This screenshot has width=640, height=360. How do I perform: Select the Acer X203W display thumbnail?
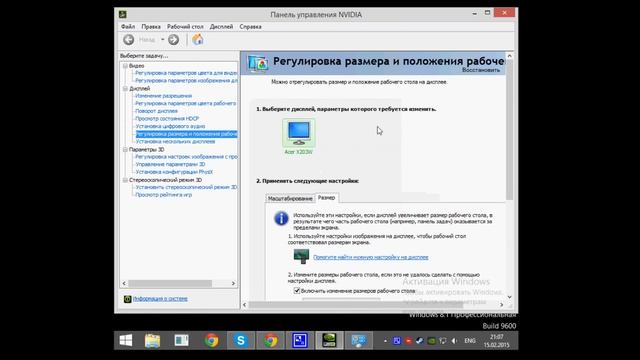coord(299,137)
